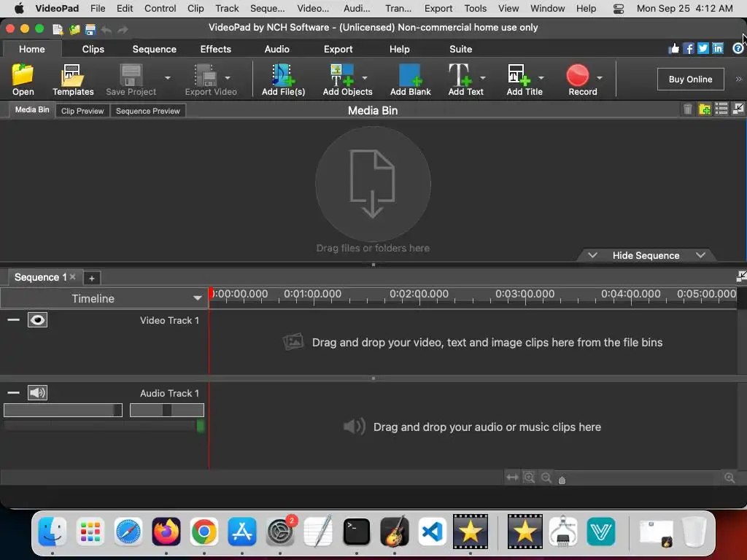This screenshot has height=560, width=747.
Task: Switch Media Bin to list view icon
Action: click(721, 109)
